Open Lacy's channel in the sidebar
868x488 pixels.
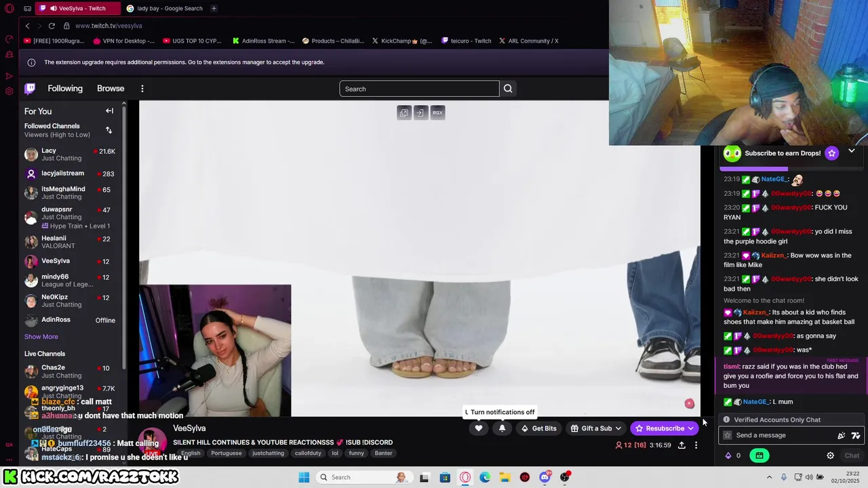[x=70, y=155]
